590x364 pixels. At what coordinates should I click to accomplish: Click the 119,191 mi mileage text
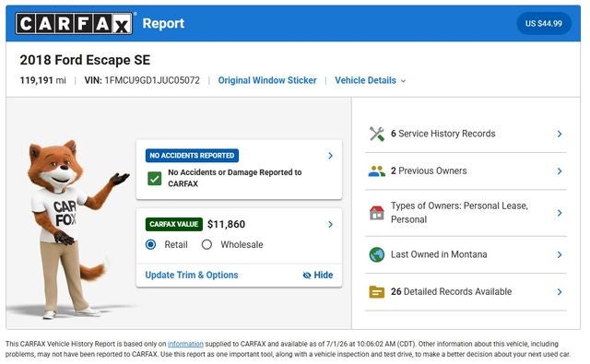coord(43,80)
